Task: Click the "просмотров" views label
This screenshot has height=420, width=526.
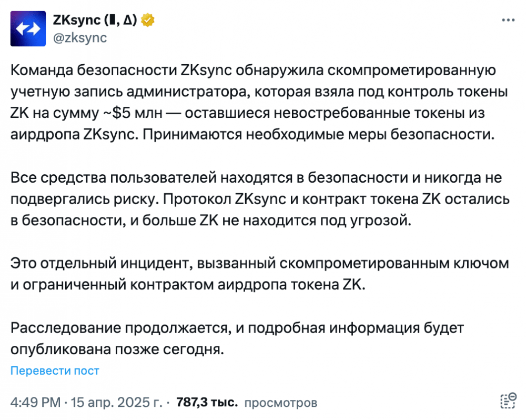Action: click(x=280, y=403)
